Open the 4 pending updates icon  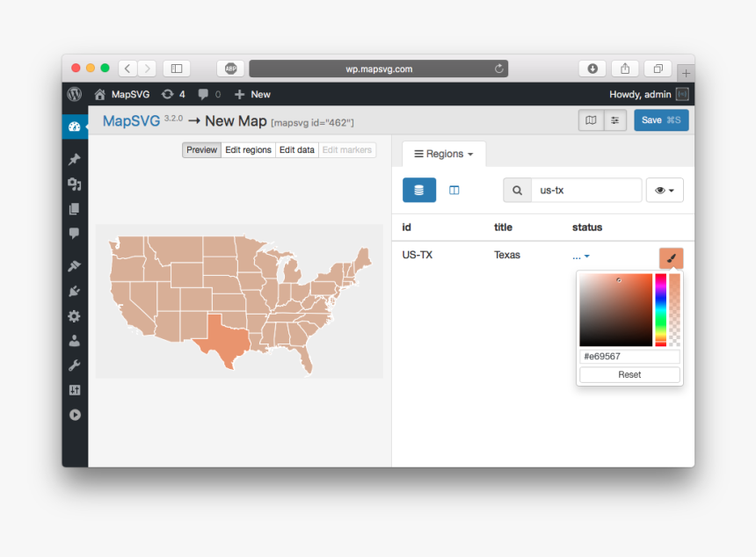[x=173, y=94]
